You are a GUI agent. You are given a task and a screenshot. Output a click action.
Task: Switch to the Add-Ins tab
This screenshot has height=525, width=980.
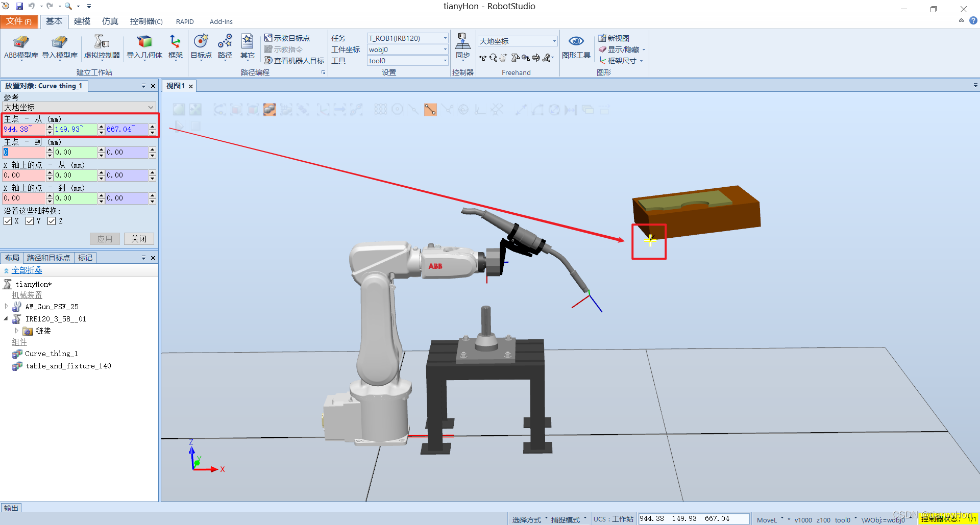[221, 21]
